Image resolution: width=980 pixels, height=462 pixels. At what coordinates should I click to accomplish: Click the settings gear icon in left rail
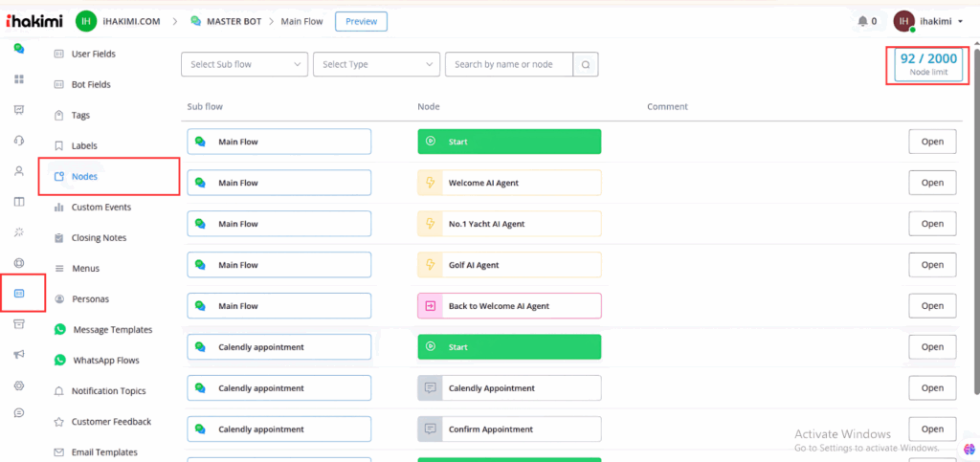[x=19, y=385]
